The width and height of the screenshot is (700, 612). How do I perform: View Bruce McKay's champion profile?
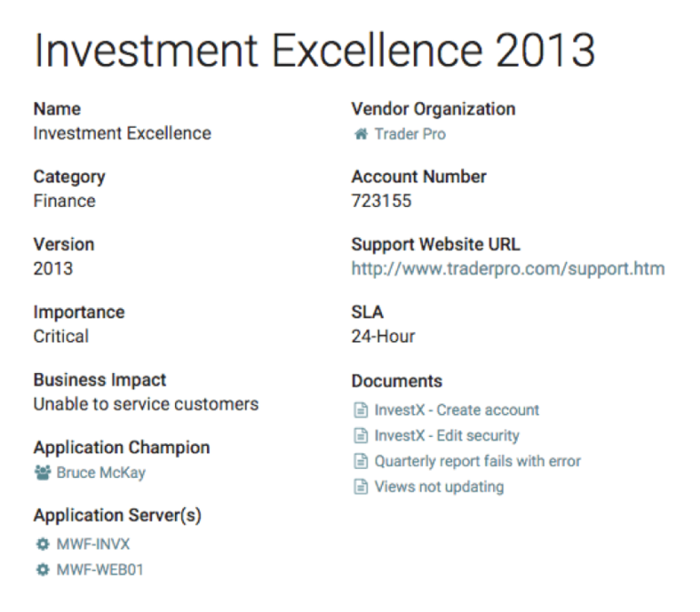[x=100, y=472]
